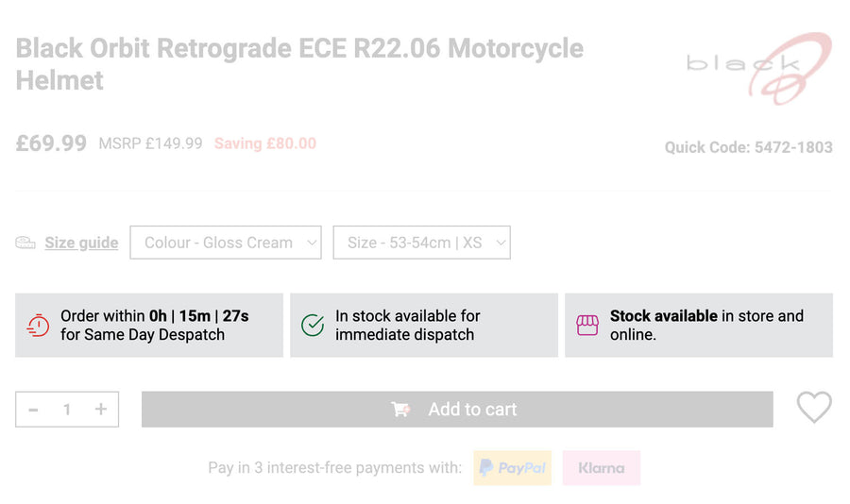Click the pink store availability icon
Viewport: 850px width, 504px height.
pos(587,326)
